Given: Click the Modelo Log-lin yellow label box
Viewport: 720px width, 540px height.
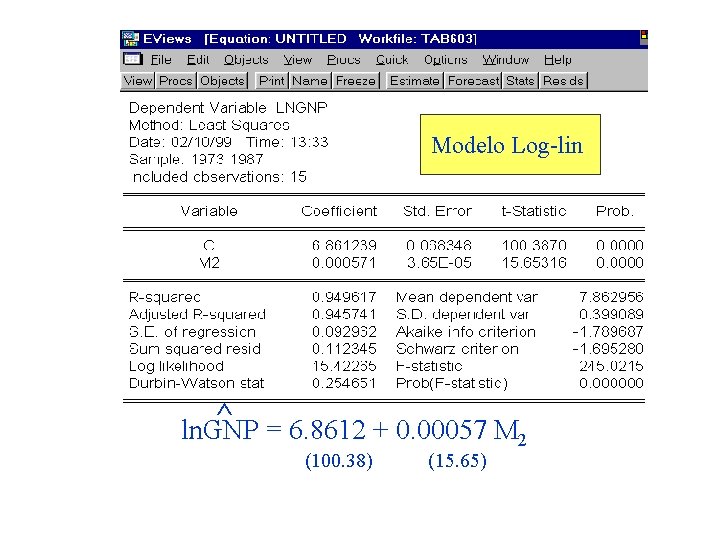Looking at the screenshot, I should point(510,145).
